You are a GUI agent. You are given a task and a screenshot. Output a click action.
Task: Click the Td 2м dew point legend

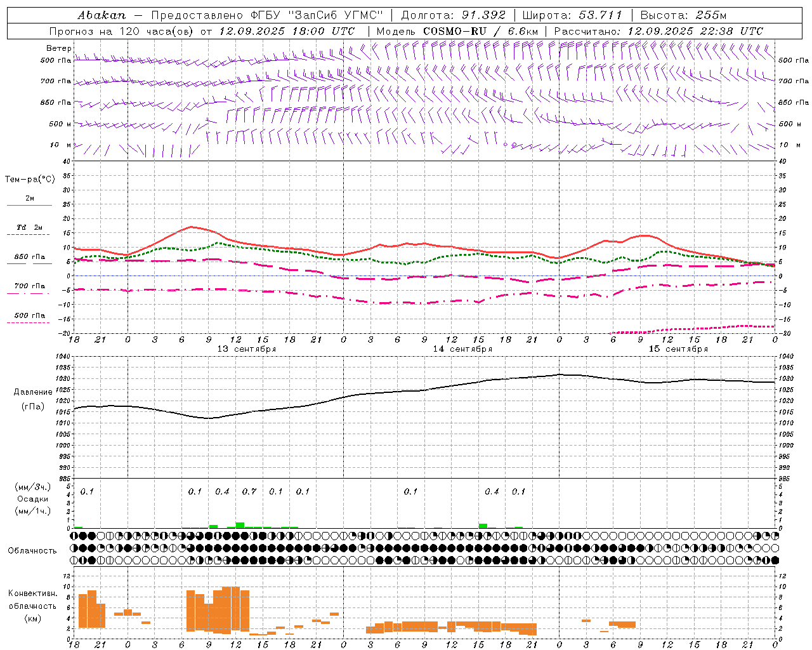coord(29,227)
